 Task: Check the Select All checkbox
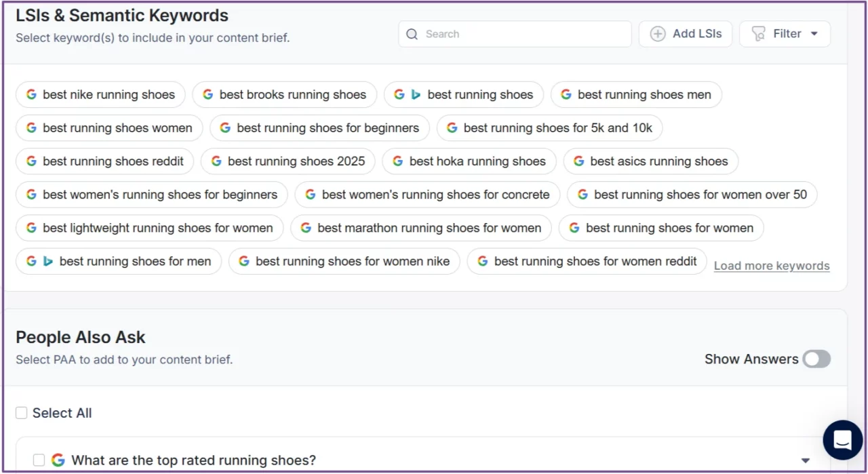coord(22,413)
